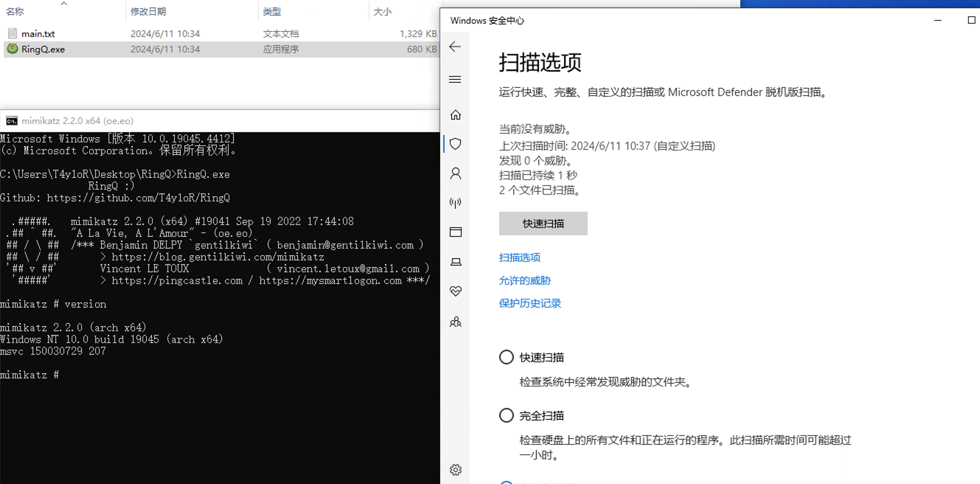980x484 pixels.
Task: Open the 保护历史记录 link
Action: [529, 303]
